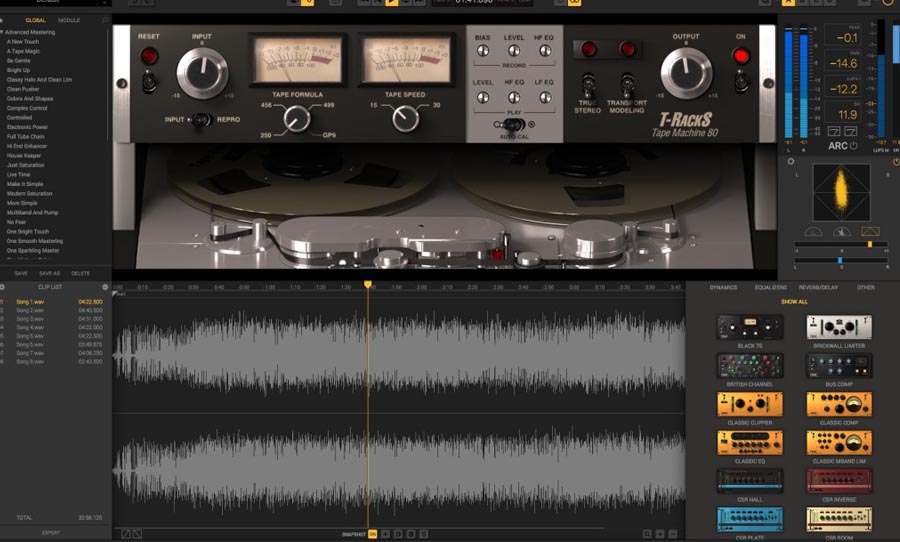The width and height of the screenshot is (900, 542).
Task: Open the EQUALIZERS module category tab
Action: 771,287
